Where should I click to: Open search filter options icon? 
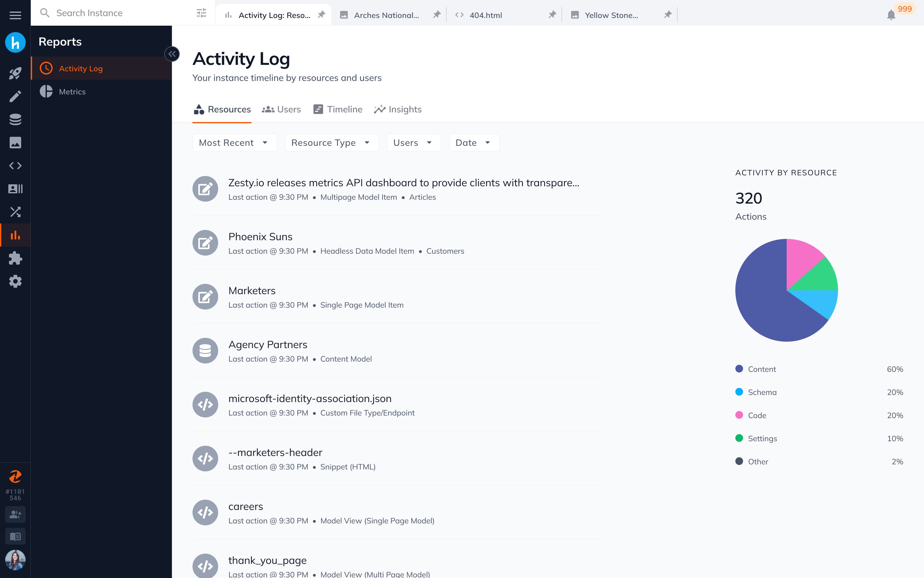click(x=201, y=13)
